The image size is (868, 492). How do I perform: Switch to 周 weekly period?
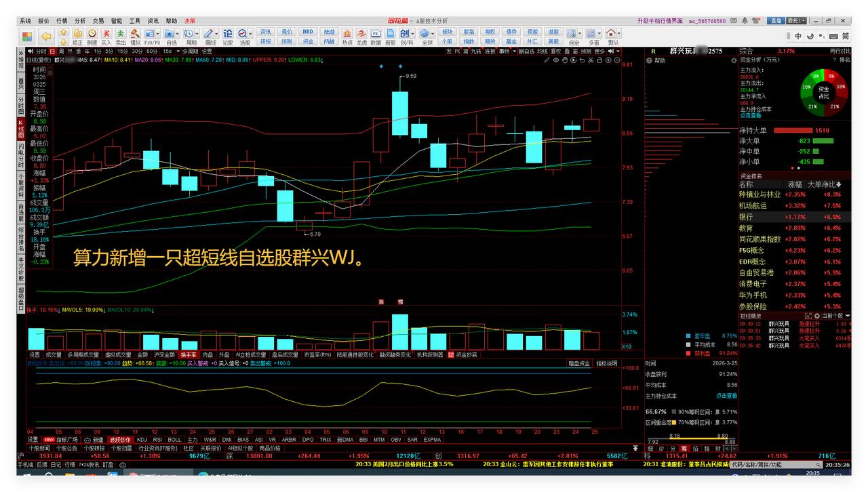coord(61,51)
